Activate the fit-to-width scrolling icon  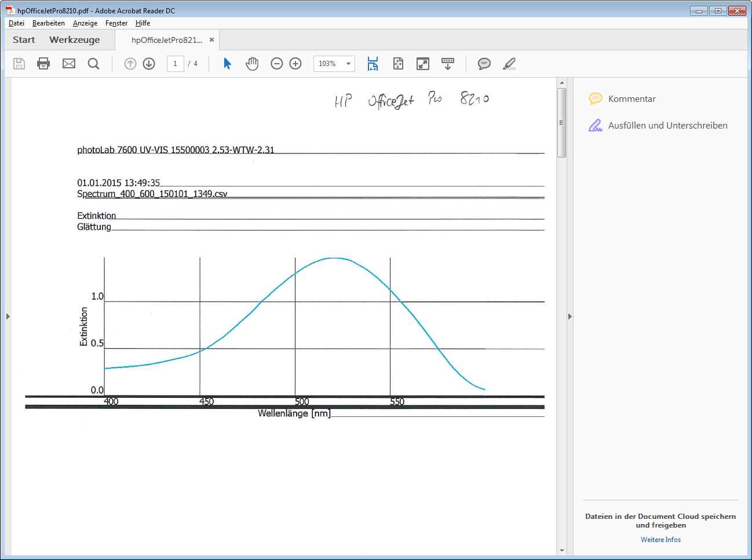tap(373, 64)
